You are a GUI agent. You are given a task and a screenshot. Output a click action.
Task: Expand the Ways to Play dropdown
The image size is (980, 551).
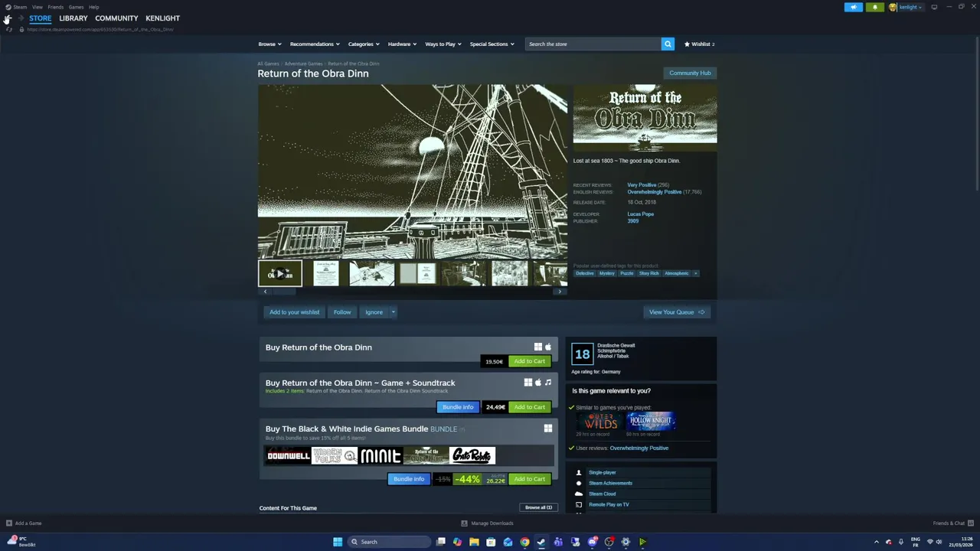(x=443, y=44)
